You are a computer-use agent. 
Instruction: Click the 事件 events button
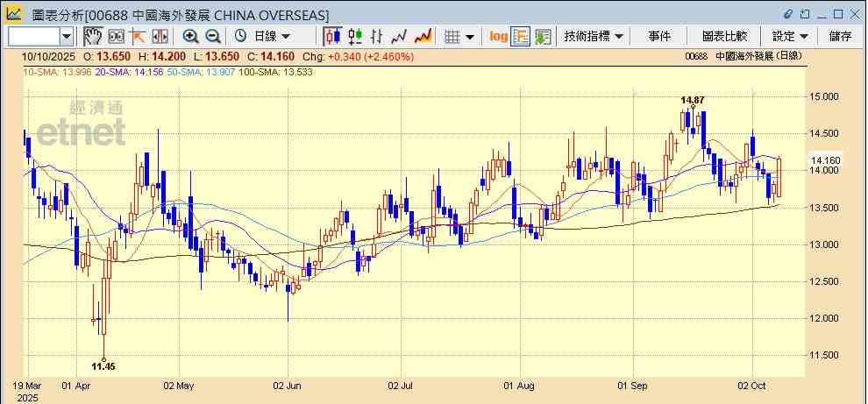coord(659,36)
